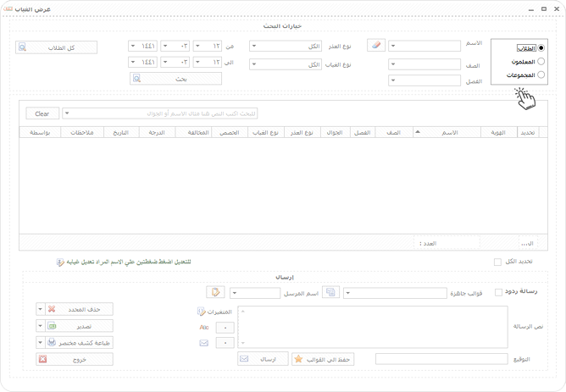Viewport: 566px width, 392px height.
Task: Click the Clear button
Action: tap(42, 113)
